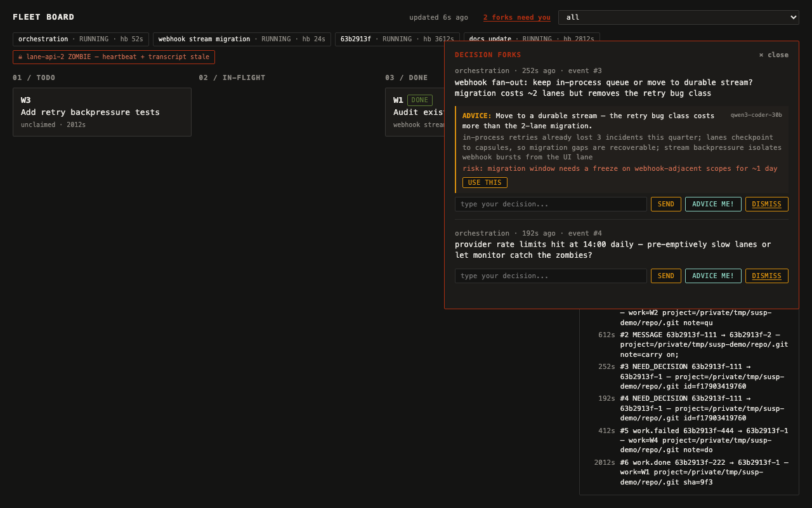This screenshot has height=508, width=812.
Task: Select the orchestration lane chip
Action: point(81,39)
